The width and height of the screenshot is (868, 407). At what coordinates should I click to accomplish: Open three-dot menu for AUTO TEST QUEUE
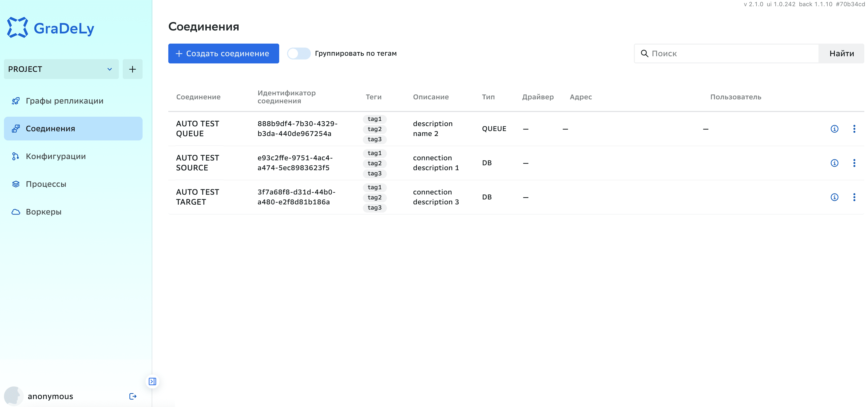854,129
